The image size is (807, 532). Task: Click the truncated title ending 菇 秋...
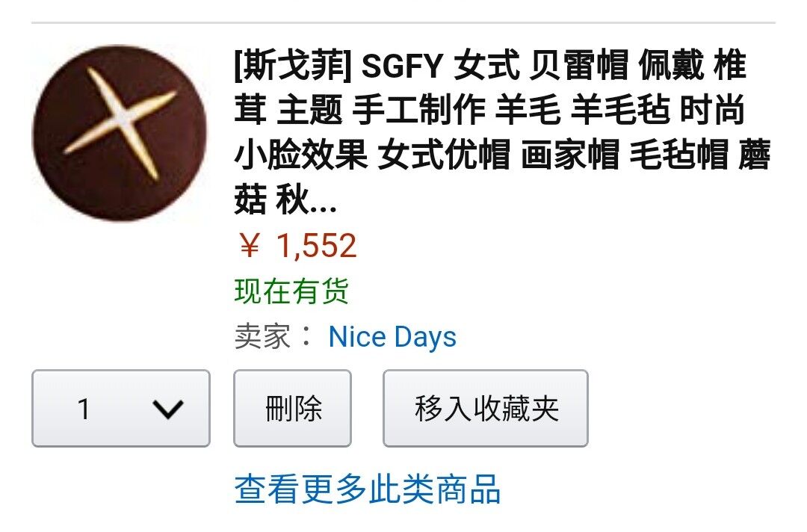tap(285, 199)
